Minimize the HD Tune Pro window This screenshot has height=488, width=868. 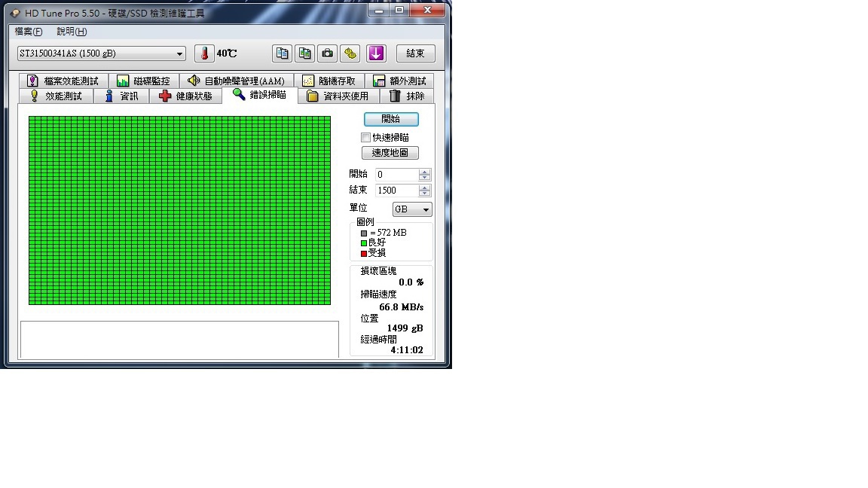379,10
